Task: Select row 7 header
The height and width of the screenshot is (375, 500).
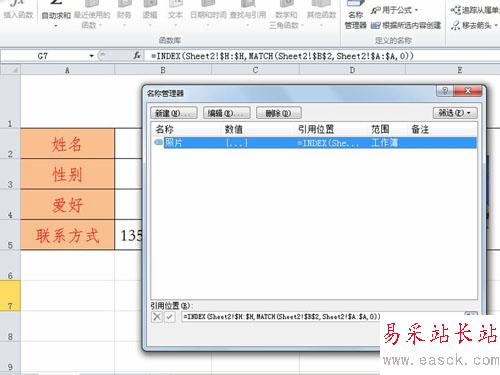Action: pyautogui.click(x=10, y=296)
